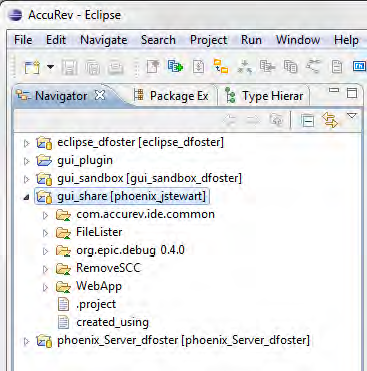The width and height of the screenshot is (367, 371).
Task: Collapse the gui_share project node
Action: pyautogui.click(x=27, y=197)
